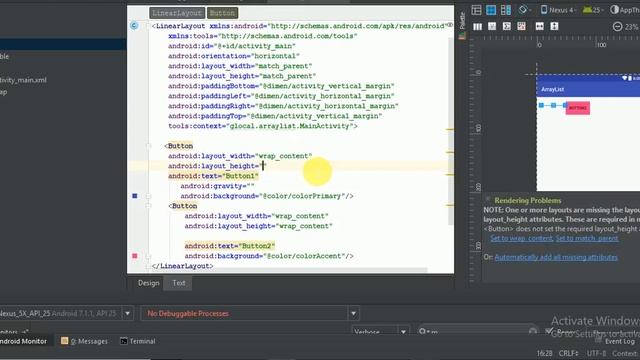Collapse the LinearLayout root fold marker

tap(149, 26)
